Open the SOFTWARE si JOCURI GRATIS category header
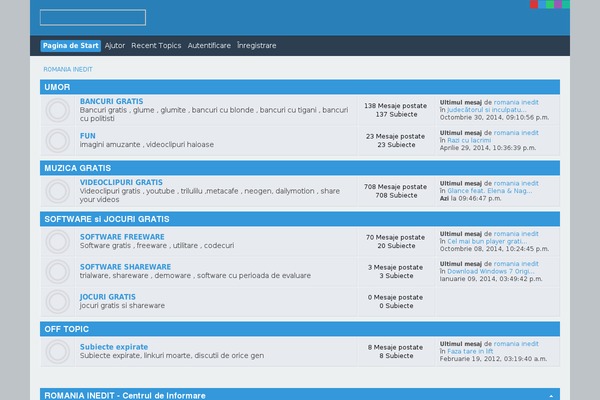 tap(107, 219)
